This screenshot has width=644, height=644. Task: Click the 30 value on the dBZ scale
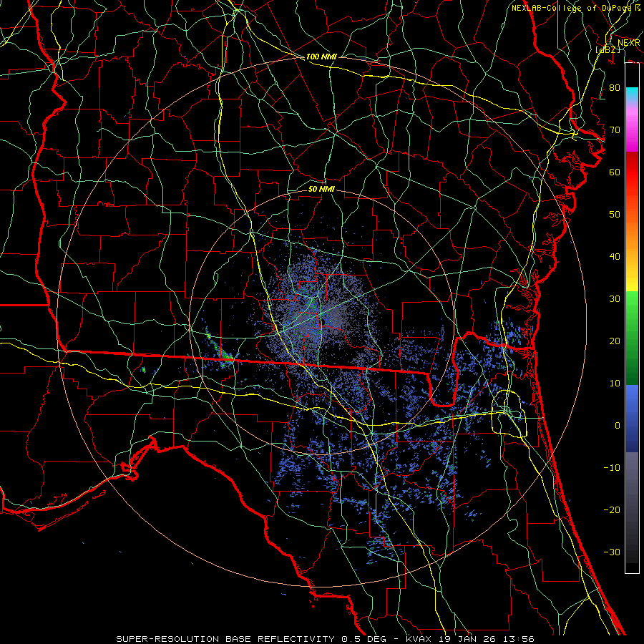pyautogui.click(x=615, y=298)
